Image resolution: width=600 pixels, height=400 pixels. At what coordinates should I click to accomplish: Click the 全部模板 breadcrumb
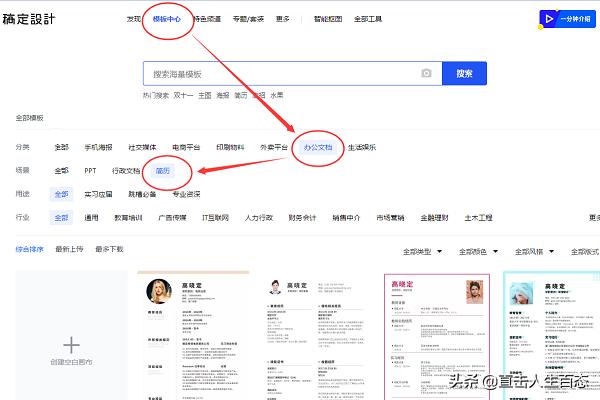(x=29, y=118)
